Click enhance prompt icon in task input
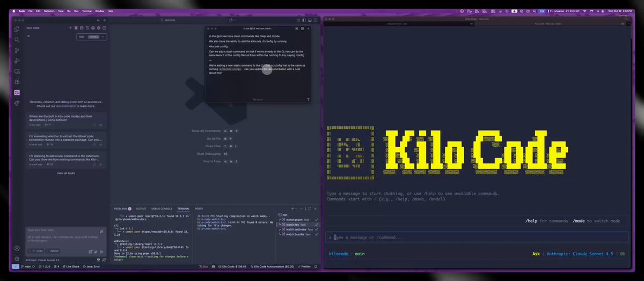Image resolution: width=644 pixels, height=281 pixels. click(101, 232)
